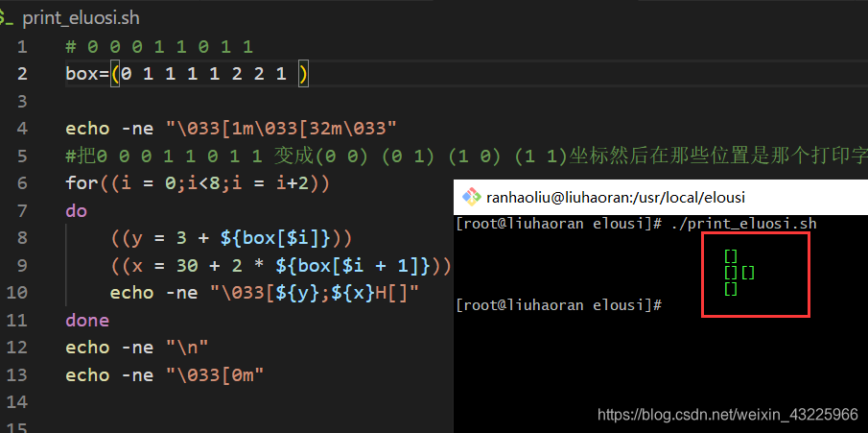868x433 pixels.
Task: Click the closing yellow parenthesis on line 2
Action: (303, 74)
